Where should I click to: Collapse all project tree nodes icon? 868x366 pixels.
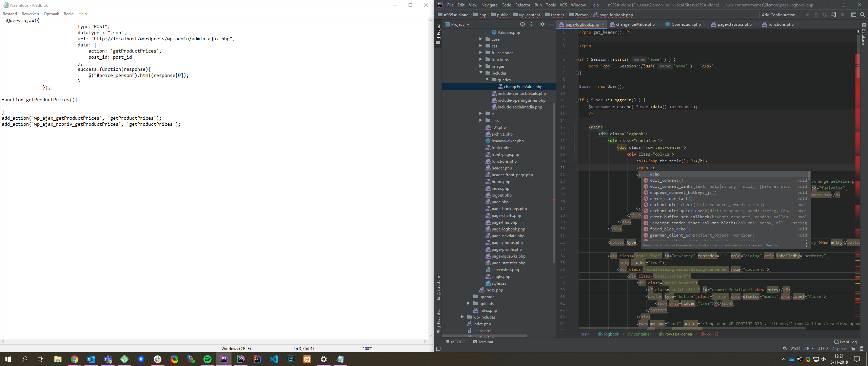[x=531, y=24]
